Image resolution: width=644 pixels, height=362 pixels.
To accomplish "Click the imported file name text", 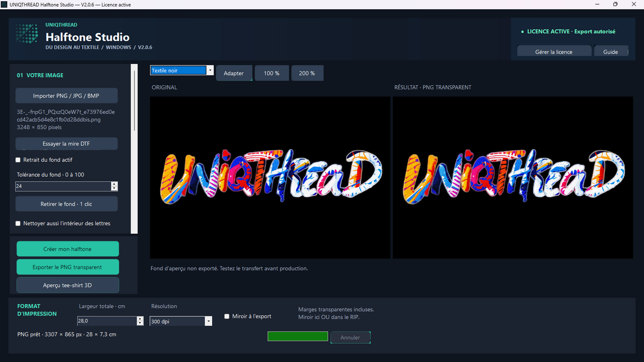I will [x=66, y=115].
